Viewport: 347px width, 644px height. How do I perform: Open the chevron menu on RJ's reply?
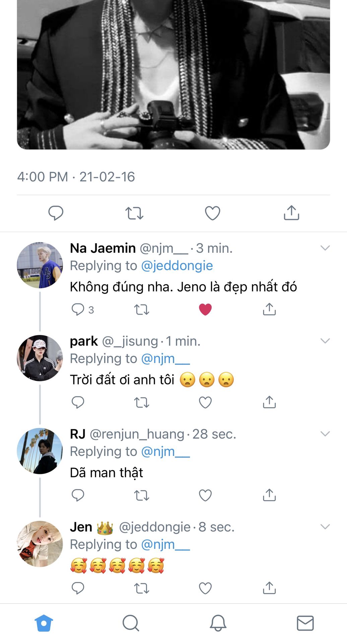pos(325,434)
